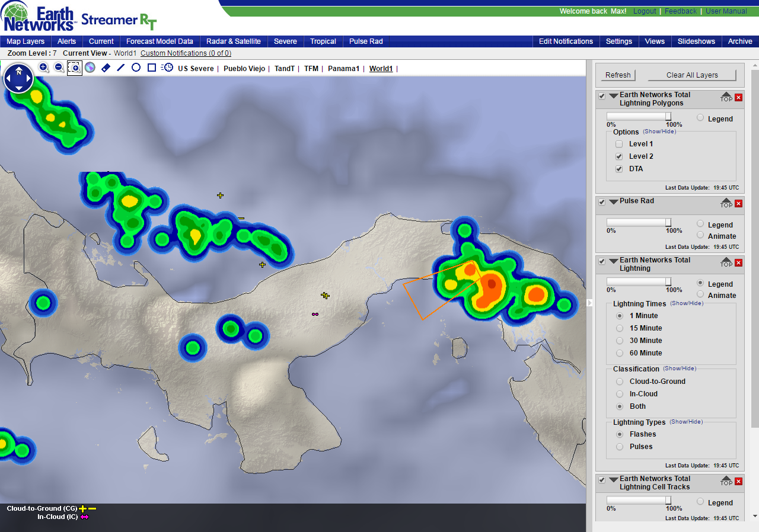Click the side panel collapse arrow handle
This screenshot has height=532, width=759.
point(589,303)
